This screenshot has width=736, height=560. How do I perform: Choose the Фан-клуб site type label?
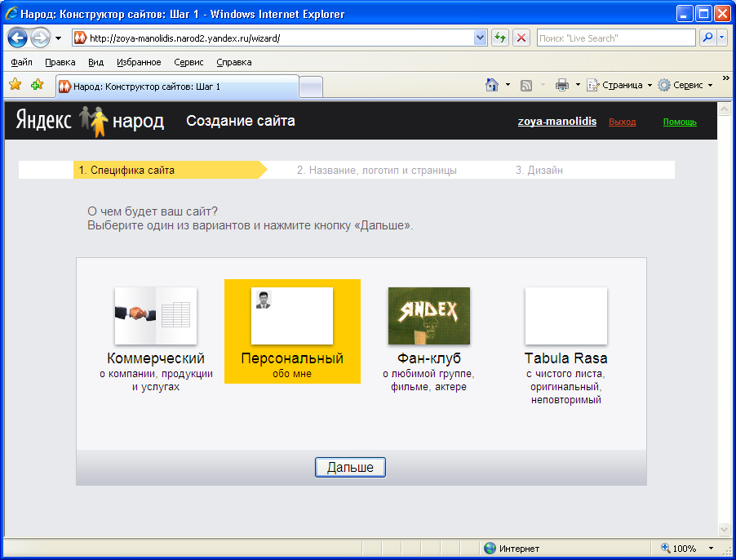pyautogui.click(x=429, y=358)
